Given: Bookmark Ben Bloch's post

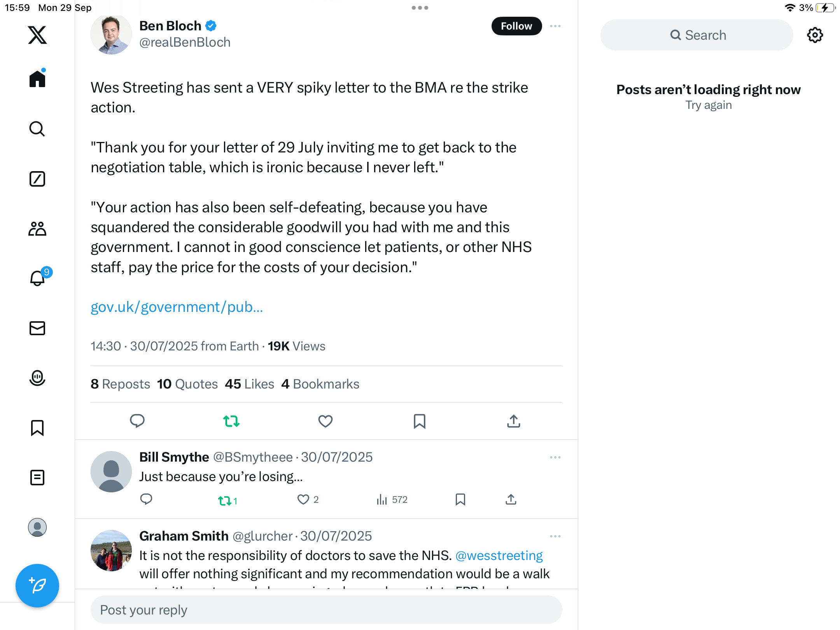Looking at the screenshot, I should (x=419, y=421).
